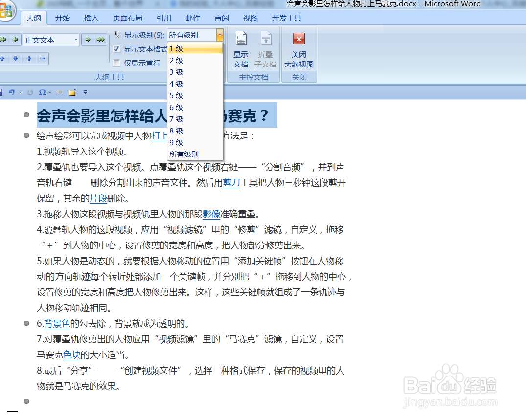Image resolution: width=526 pixels, height=420 pixels.
Task: Open the 正文文本 outline level combo box
Action: coord(76,40)
